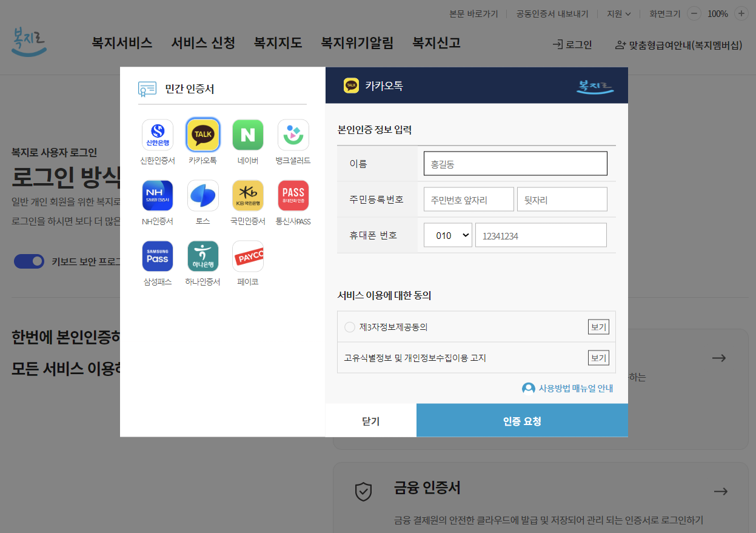Open 맞춤형급여안내(복지멤버십) link
The width and height of the screenshot is (756, 533).
[678, 45]
